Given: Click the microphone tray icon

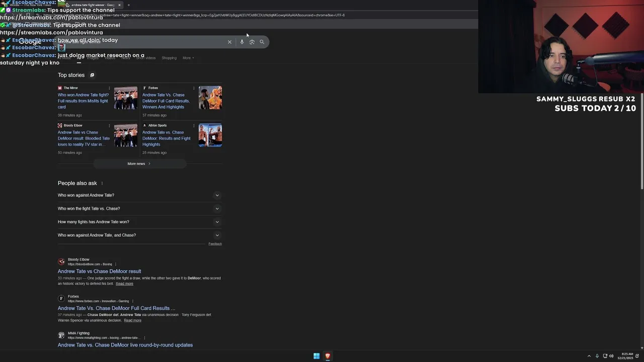Looking at the screenshot, I should (597, 356).
